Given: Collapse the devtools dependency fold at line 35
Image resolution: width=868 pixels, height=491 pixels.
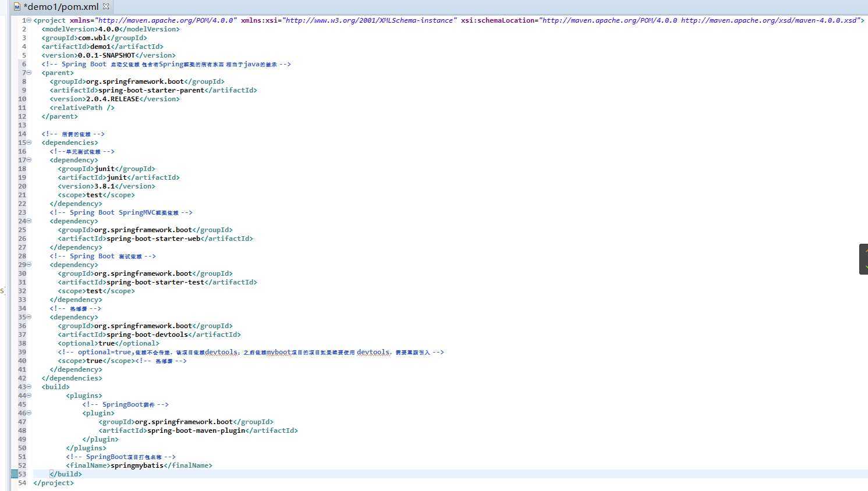Looking at the screenshot, I should [29, 317].
